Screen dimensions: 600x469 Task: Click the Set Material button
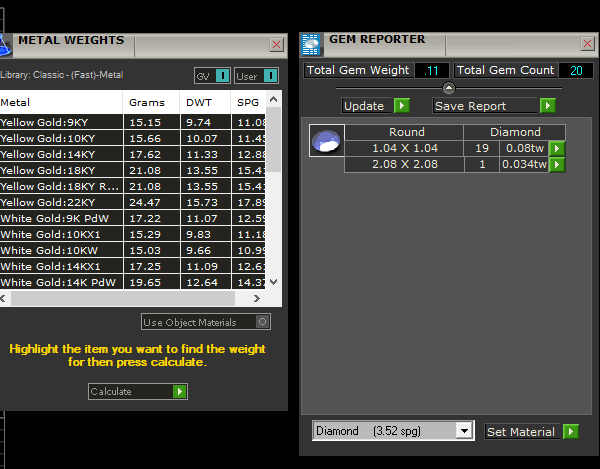521,432
